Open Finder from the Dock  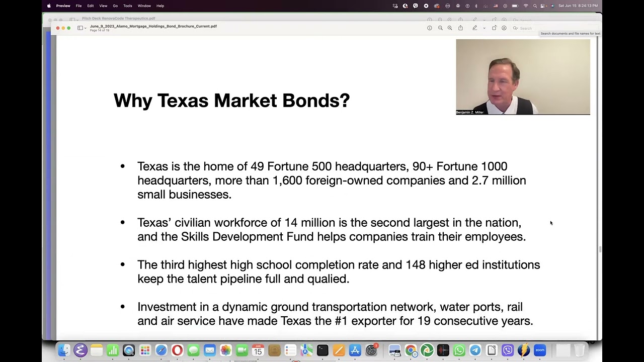pos(64,350)
